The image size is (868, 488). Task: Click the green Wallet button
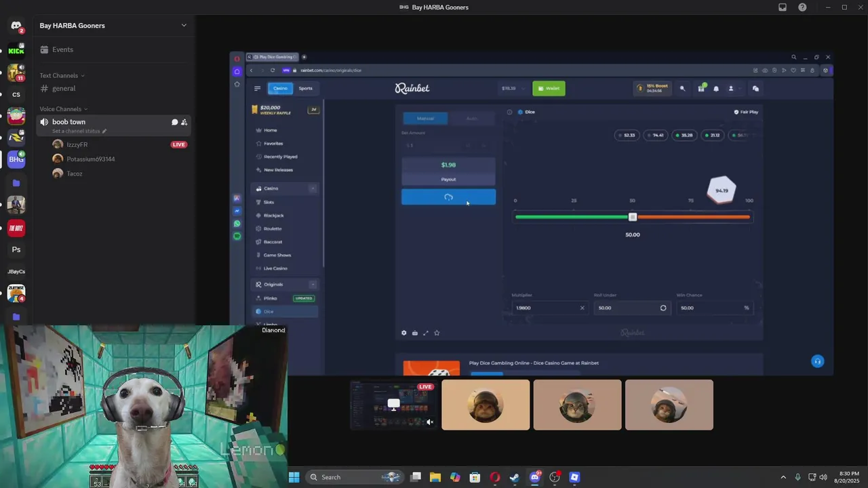point(549,88)
